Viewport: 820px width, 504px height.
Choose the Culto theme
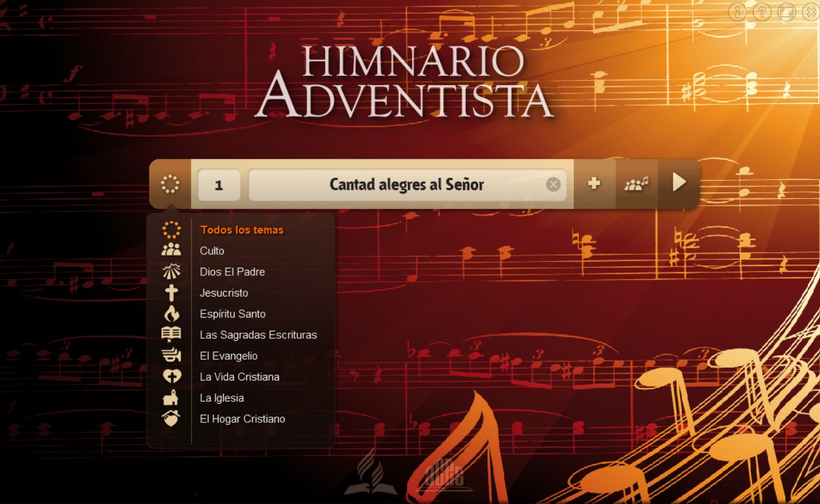coord(212,251)
